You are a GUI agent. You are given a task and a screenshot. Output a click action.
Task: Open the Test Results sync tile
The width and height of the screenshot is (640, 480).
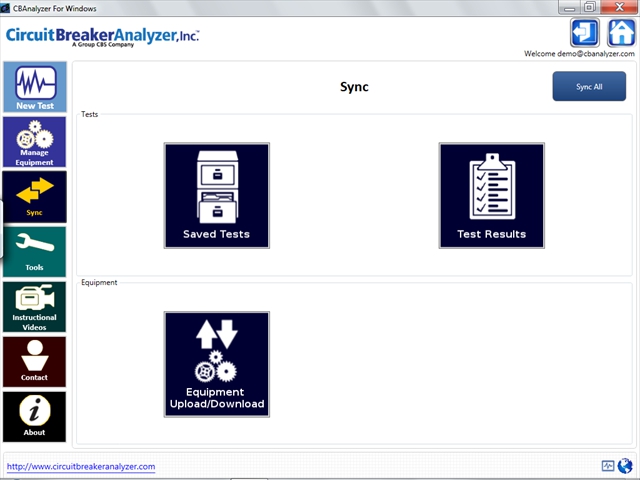pos(492,196)
